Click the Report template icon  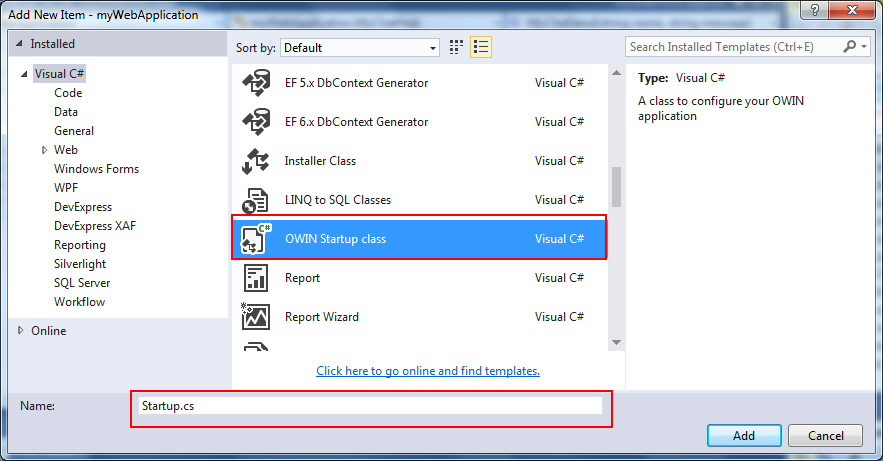(256, 278)
